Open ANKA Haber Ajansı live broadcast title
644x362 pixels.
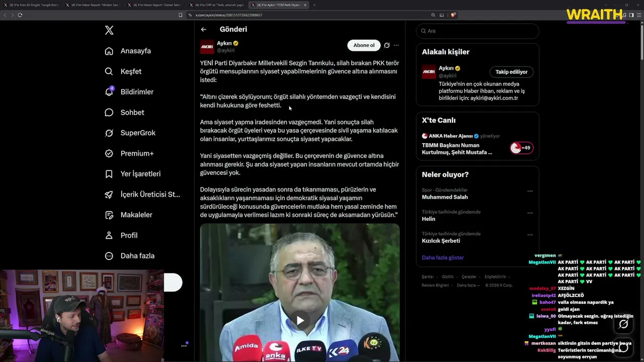click(457, 149)
